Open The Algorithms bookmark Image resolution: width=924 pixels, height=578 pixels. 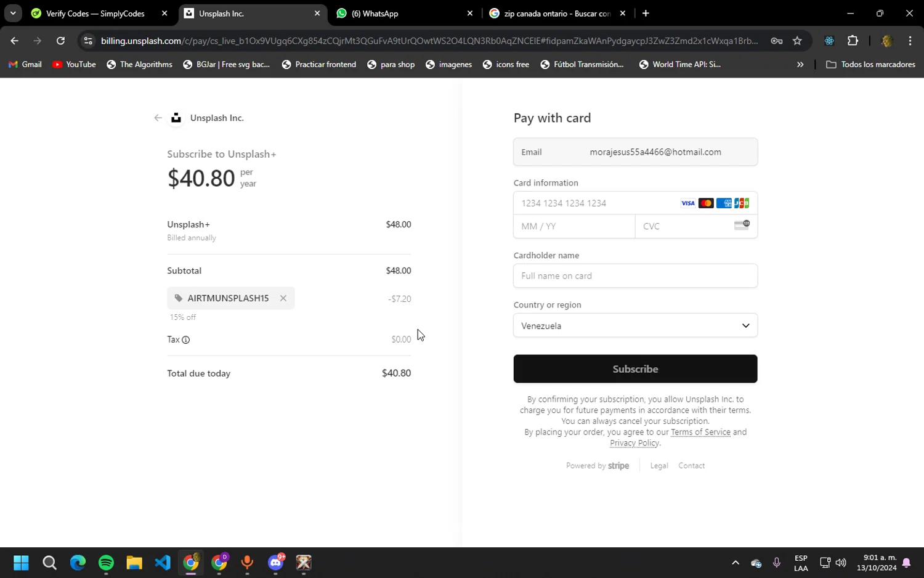140,64
